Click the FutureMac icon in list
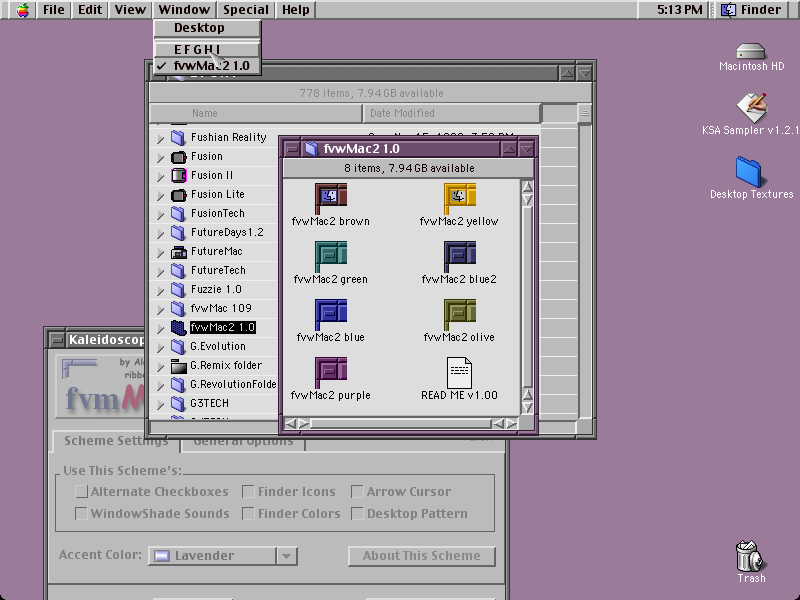Viewport: 800px width, 600px height. click(x=179, y=252)
